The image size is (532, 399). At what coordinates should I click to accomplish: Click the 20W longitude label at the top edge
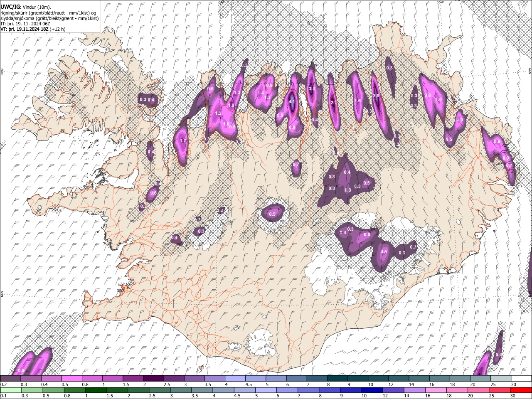(x=221, y=2)
